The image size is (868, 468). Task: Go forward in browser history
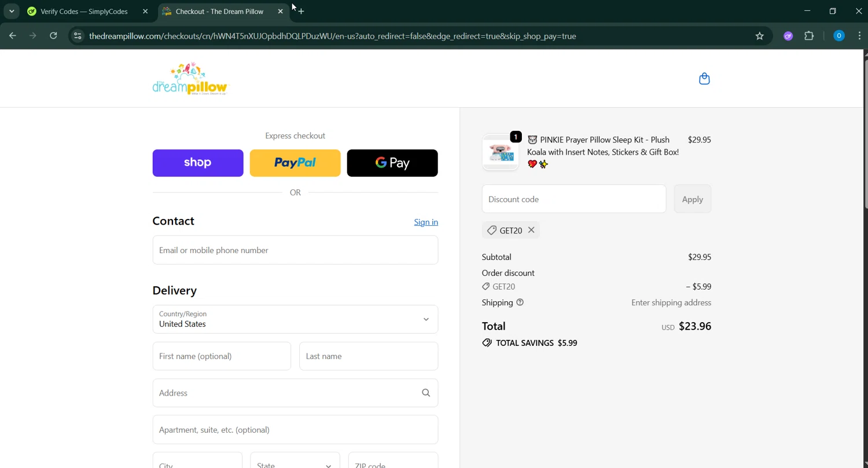[33, 36]
